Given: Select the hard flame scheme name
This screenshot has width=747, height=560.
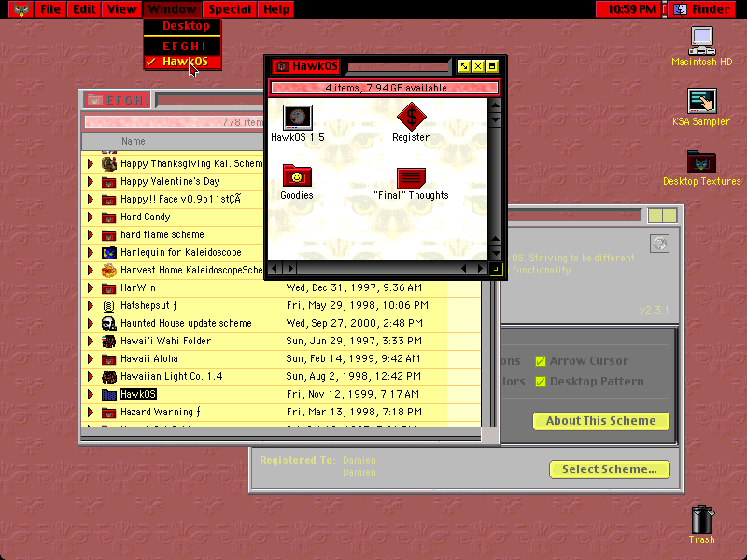Looking at the screenshot, I should click(162, 235).
